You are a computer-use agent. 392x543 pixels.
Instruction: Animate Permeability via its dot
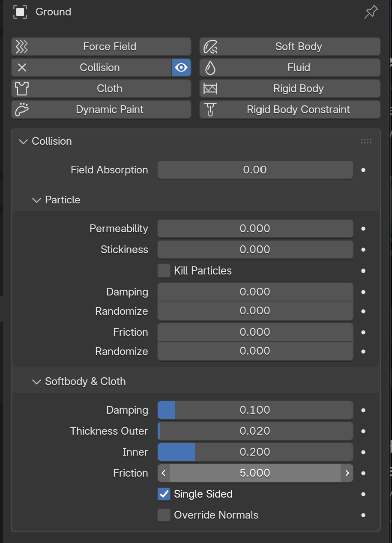(363, 229)
